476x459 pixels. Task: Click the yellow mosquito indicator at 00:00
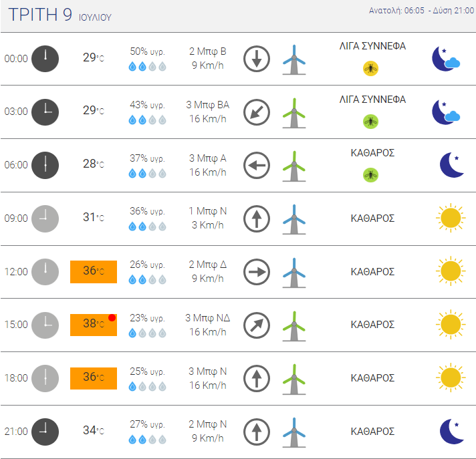pyautogui.click(x=370, y=68)
